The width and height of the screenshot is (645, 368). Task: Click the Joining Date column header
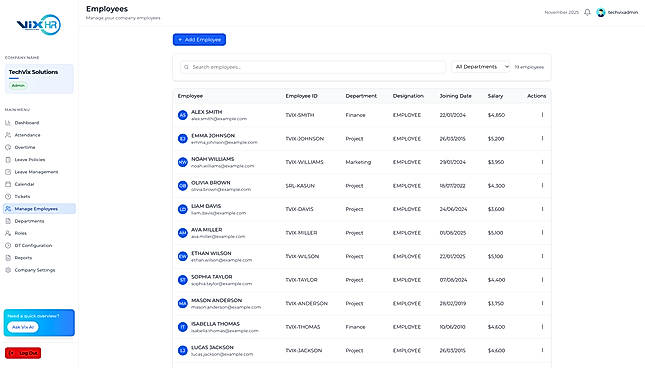(x=455, y=96)
